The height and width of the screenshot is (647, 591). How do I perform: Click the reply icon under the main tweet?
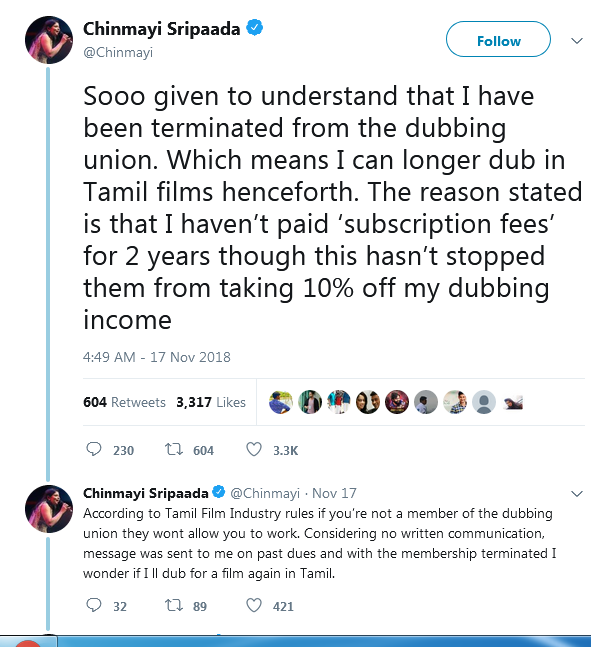(94, 449)
